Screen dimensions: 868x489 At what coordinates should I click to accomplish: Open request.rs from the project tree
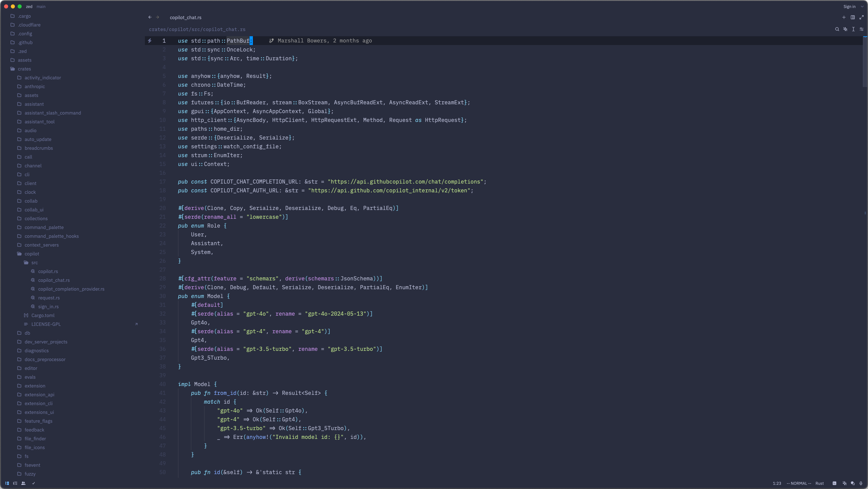49,298
